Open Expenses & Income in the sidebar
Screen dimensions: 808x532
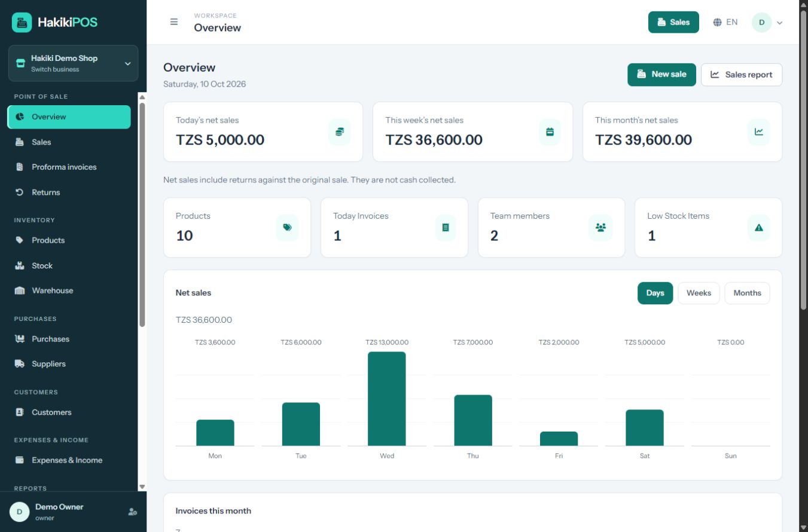point(69,460)
